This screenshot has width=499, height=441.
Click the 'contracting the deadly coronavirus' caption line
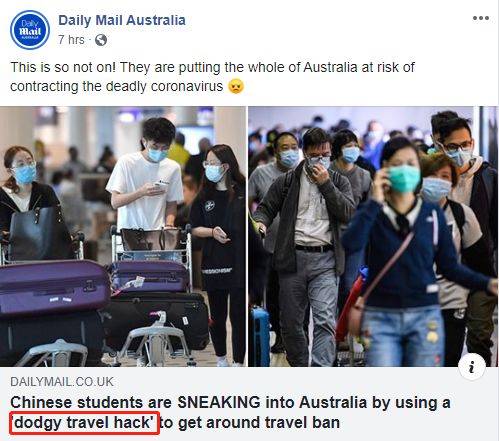coord(116,86)
